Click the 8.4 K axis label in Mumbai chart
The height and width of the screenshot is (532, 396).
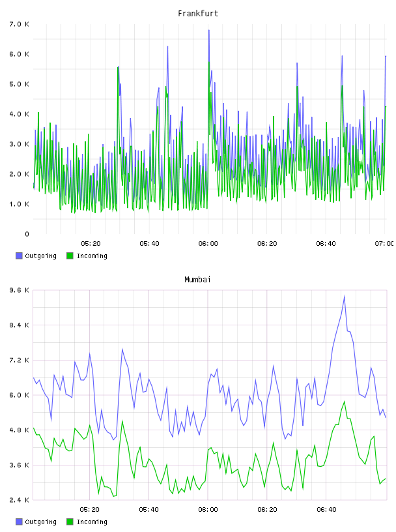point(20,325)
